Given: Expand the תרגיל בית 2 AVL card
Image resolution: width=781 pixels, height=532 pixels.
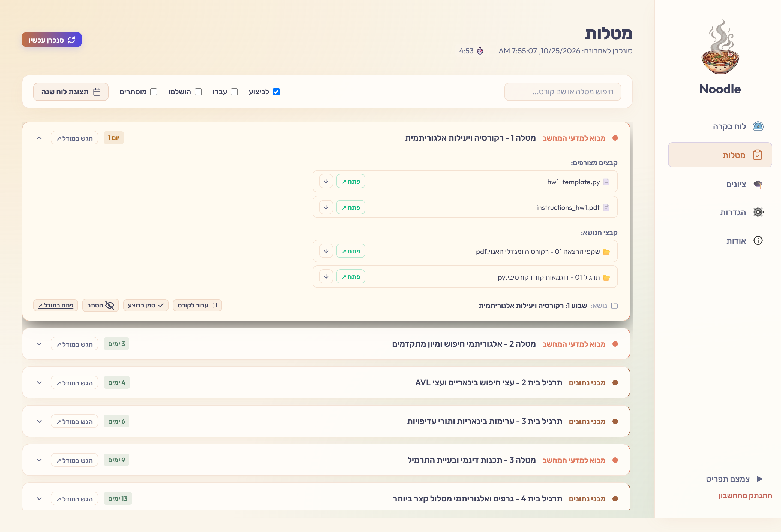Looking at the screenshot, I should click(39, 383).
